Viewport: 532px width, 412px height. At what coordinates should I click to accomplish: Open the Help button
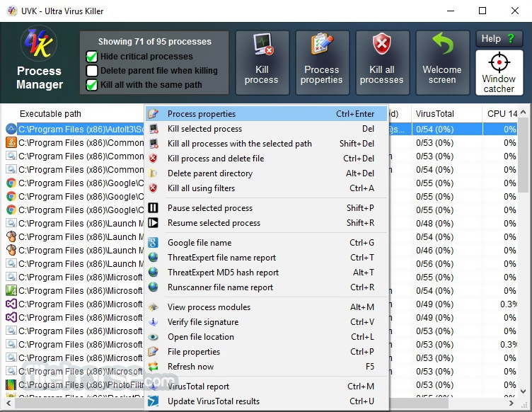click(499, 39)
